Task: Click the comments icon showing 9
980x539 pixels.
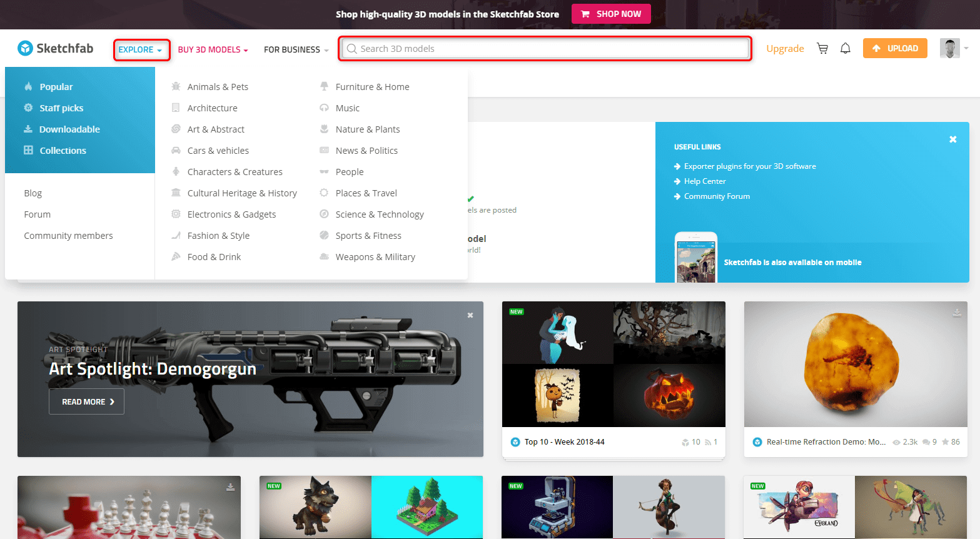Action: (x=926, y=442)
